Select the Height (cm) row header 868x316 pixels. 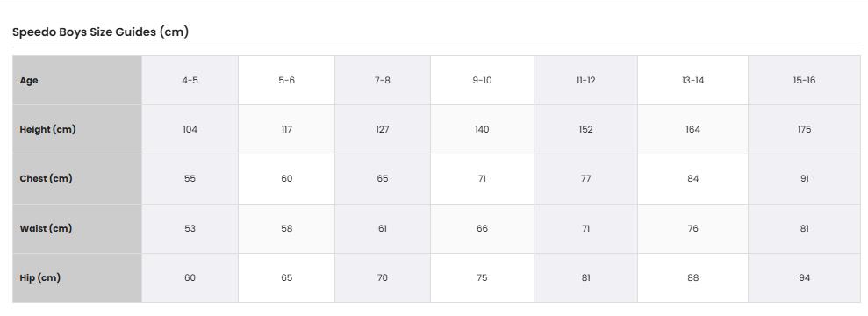[77, 130]
